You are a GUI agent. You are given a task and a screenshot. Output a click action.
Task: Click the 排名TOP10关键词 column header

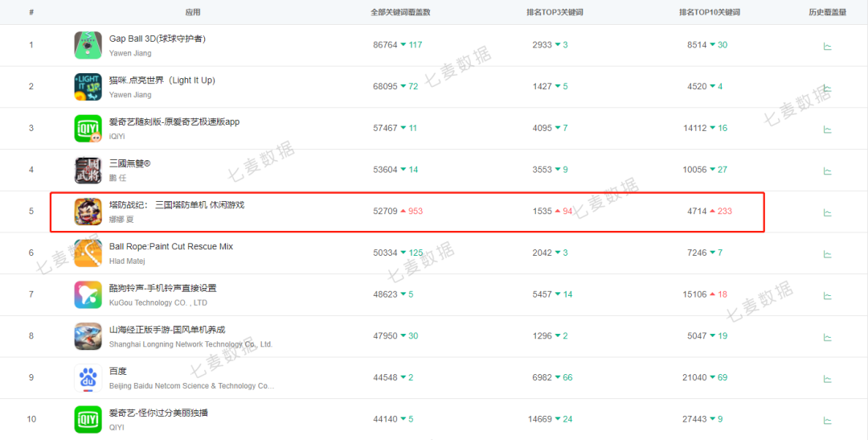pos(710,12)
